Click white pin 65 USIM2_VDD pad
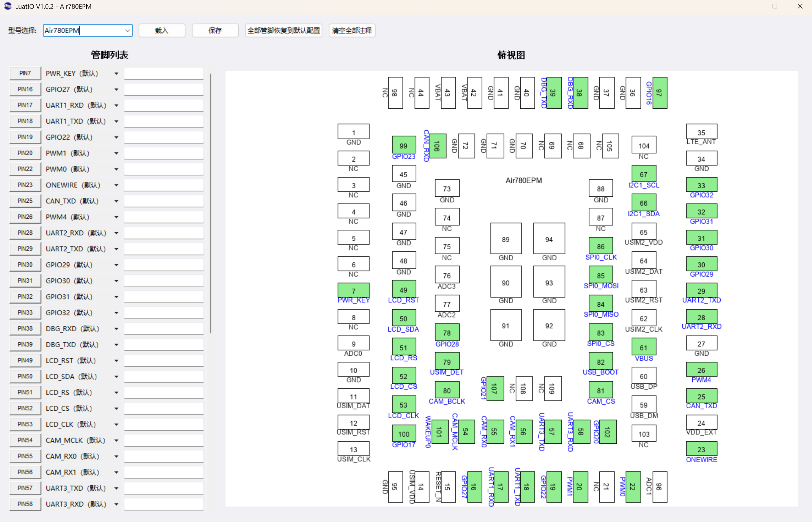The width and height of the screenshot is (812, 522). click(x=644, y=232)
